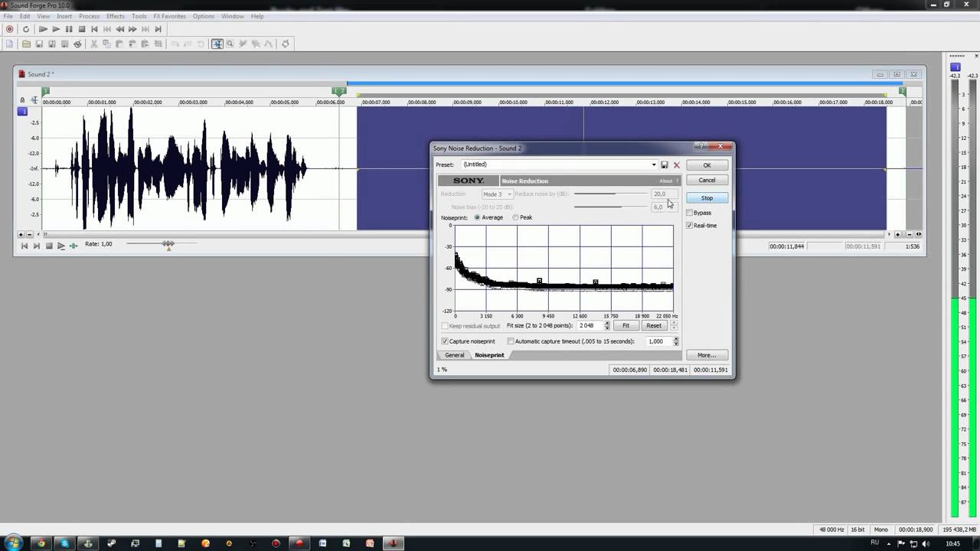
Task: Open the File menu
Action: point(8,16)
